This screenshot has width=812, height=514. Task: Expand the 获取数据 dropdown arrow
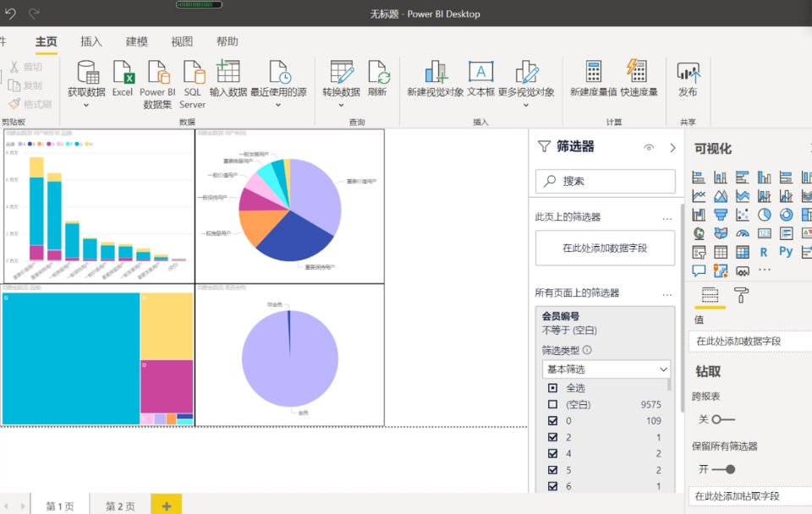click(86, 105)
